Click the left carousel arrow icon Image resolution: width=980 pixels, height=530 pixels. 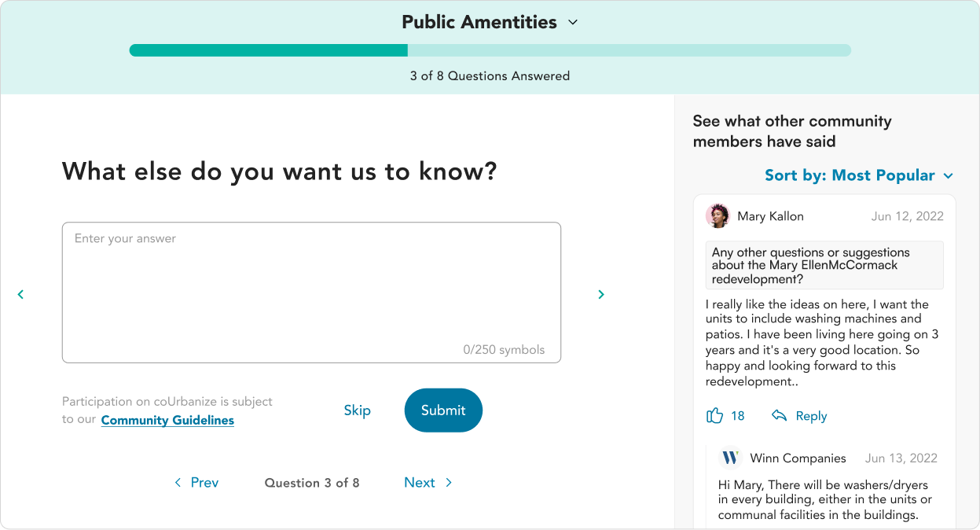20,294
